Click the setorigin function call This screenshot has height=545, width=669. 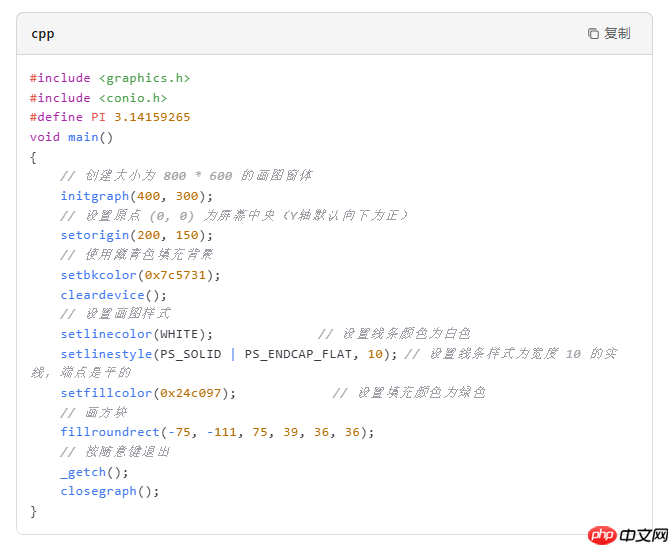point(95,235)
